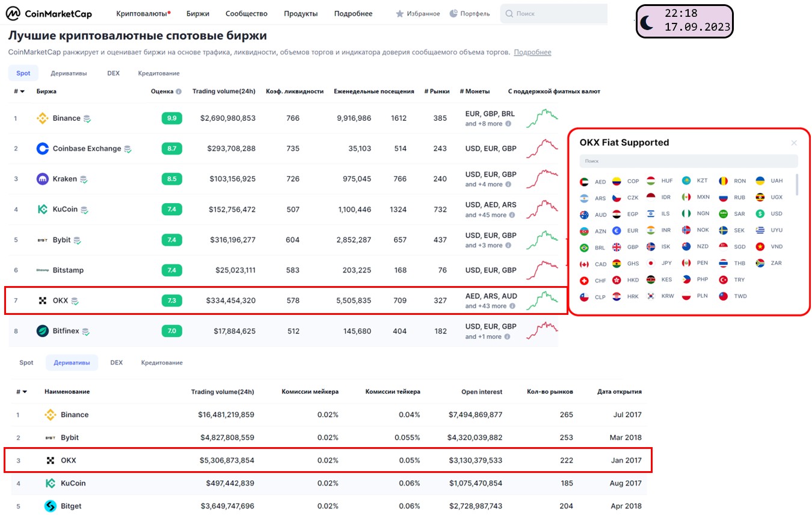Click the UAH currency in the fiat popup
The width and height of the screenshot is (812, 515).
tap(777, 181)
